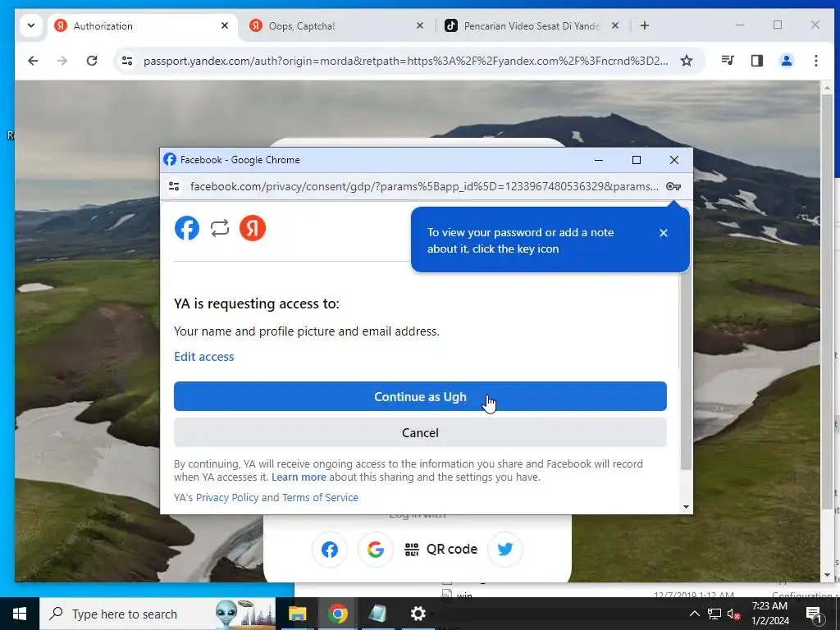Maximize the Facebook popup window

click(x=637, y=160)
